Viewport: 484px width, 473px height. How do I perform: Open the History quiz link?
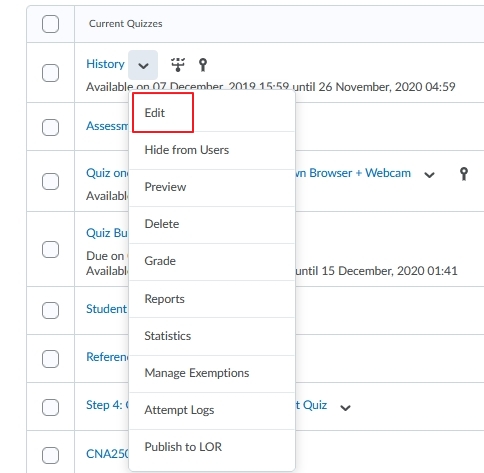105,64
